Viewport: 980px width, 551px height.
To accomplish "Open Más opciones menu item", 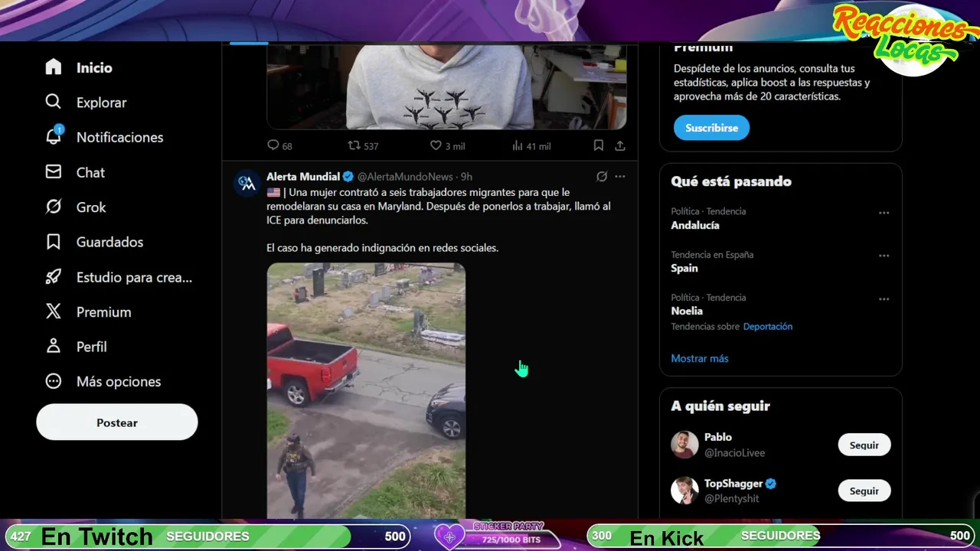I will click(x=119, y=381).
